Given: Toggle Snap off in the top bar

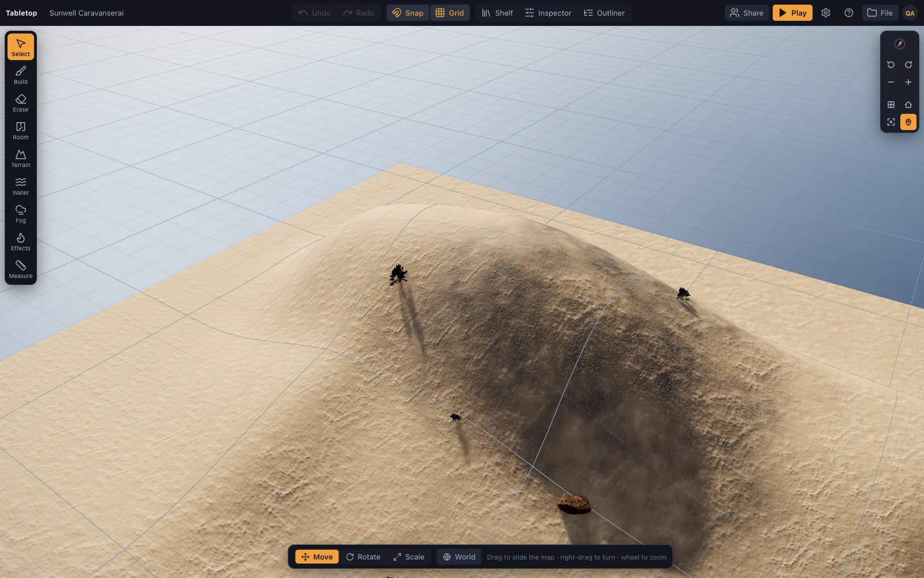Looking at the screenshot, I should 408,13.
